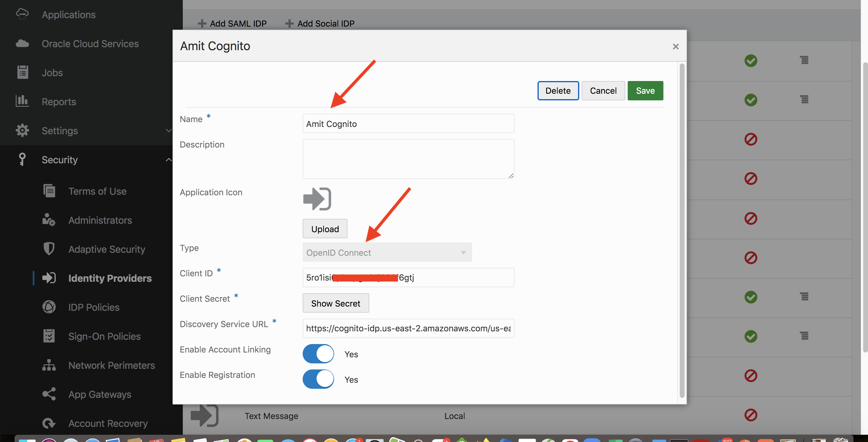Click the Jobs clipboard icon

[22, 72]
